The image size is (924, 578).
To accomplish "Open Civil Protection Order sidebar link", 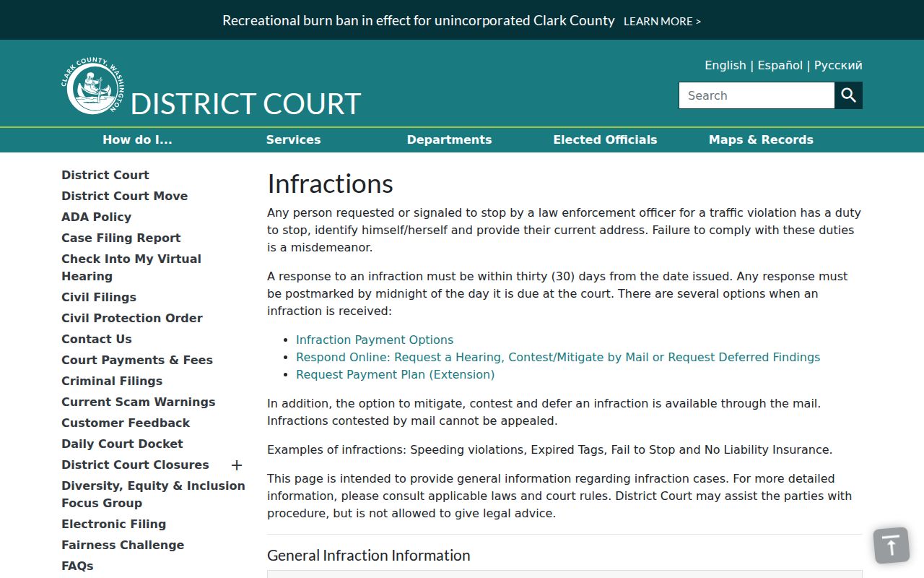I will pyautogui.click(x=132, y=318).
